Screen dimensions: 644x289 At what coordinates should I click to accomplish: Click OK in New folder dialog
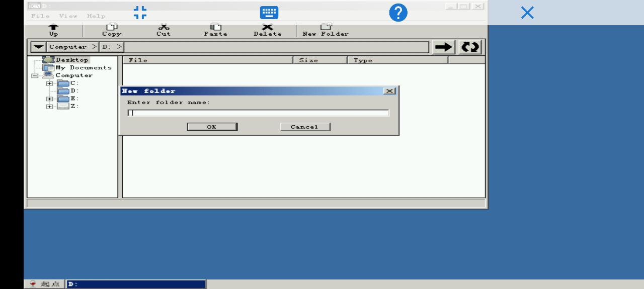coord(212,127)
